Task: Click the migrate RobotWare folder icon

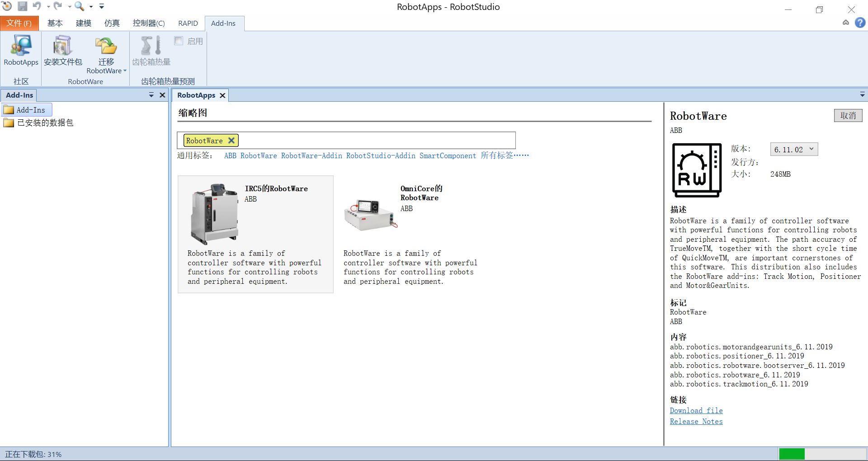Action: [106, 45]
